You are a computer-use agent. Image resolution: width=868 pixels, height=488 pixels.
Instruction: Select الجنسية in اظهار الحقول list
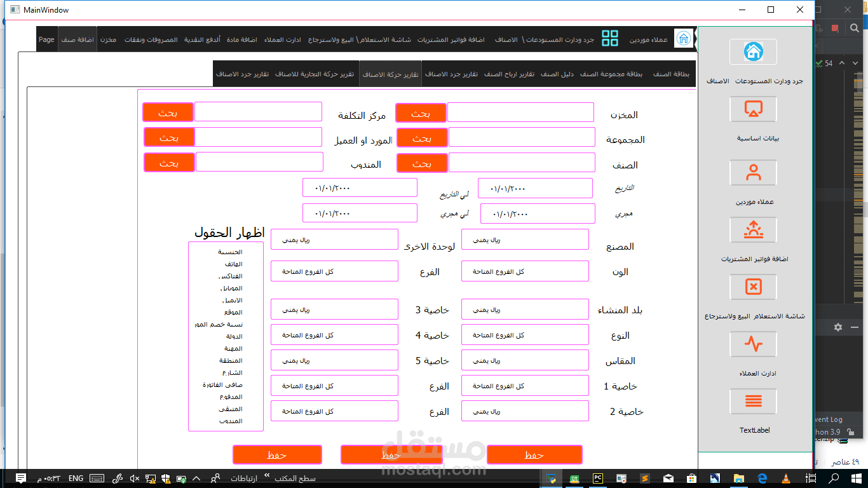tap(230, 252)
